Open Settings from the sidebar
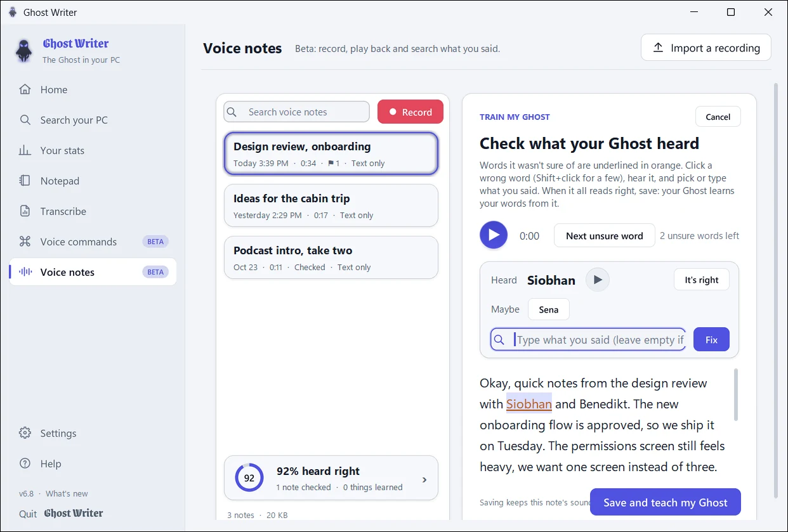Screen dimensions: 788x532 (93, 433)
